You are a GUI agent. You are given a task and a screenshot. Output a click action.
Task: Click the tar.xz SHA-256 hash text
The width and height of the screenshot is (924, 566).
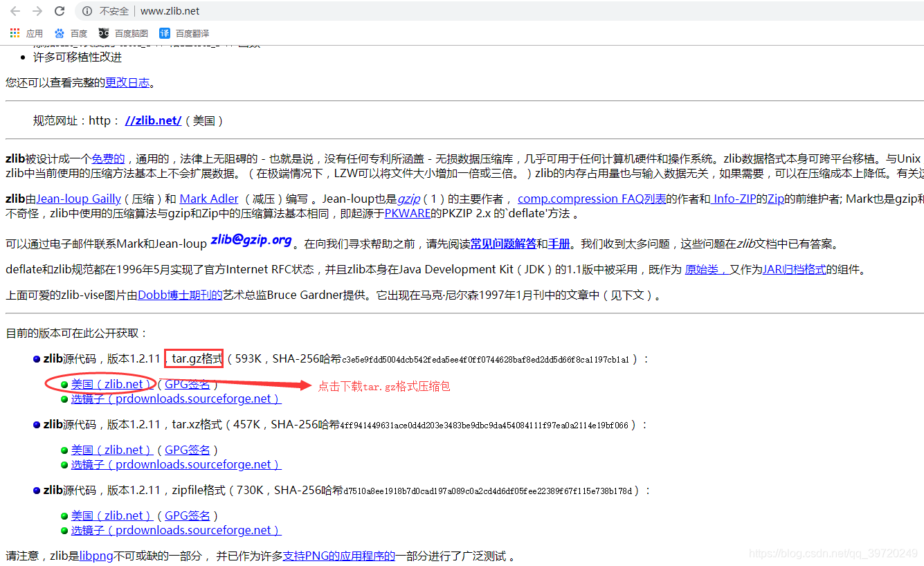pos(484,426)
